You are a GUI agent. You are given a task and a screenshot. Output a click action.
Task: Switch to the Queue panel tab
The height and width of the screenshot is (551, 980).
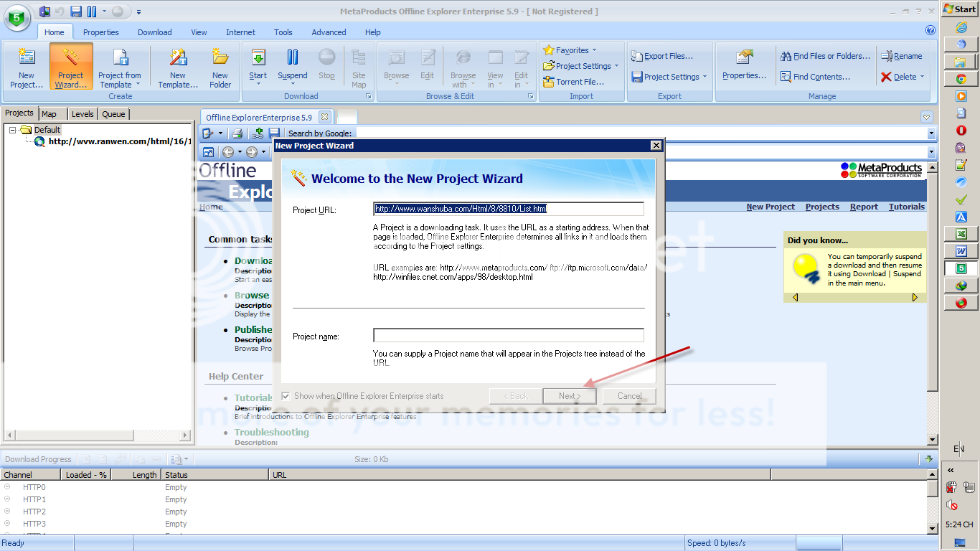[113, 114]
